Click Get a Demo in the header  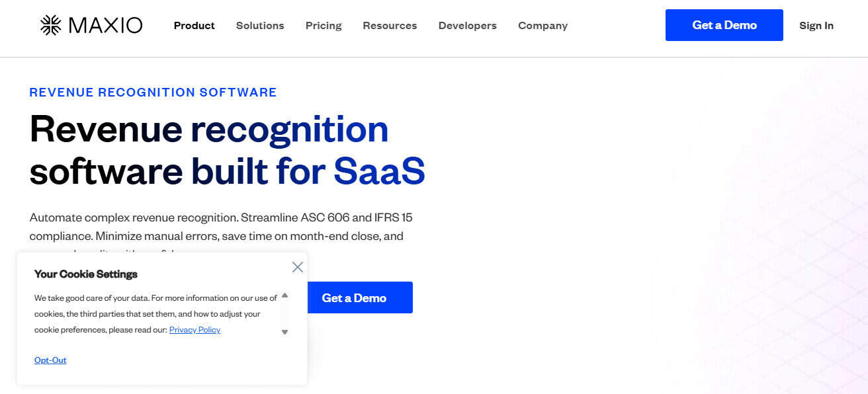(x=724, y=24)
